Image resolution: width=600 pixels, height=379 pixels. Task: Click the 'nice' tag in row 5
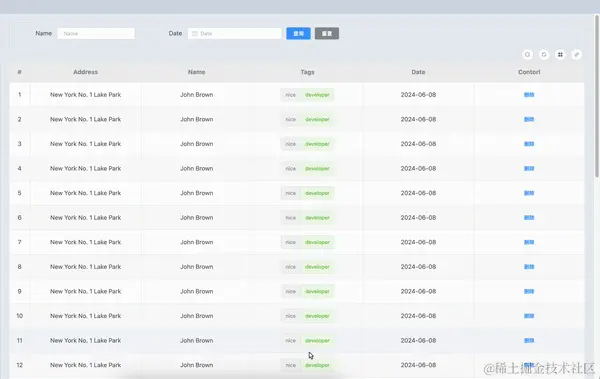(x=290, y=193)
